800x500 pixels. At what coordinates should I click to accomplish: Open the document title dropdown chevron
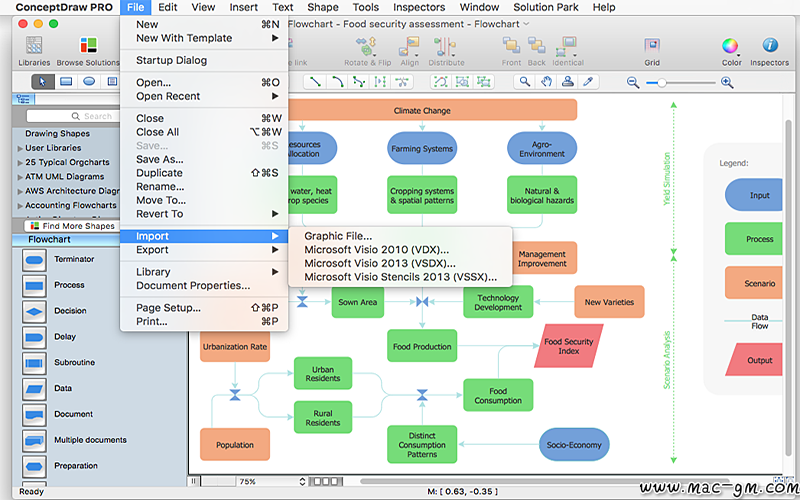527,24
